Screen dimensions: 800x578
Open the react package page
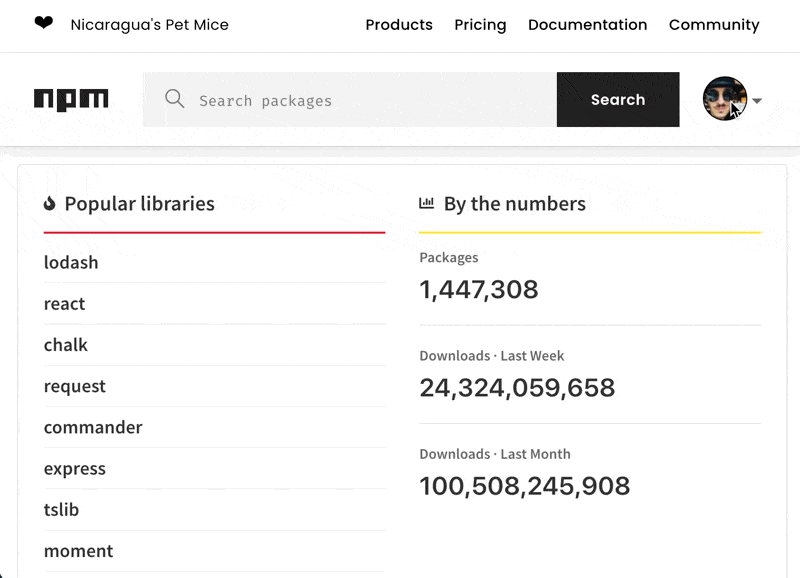tap(63, 303)
